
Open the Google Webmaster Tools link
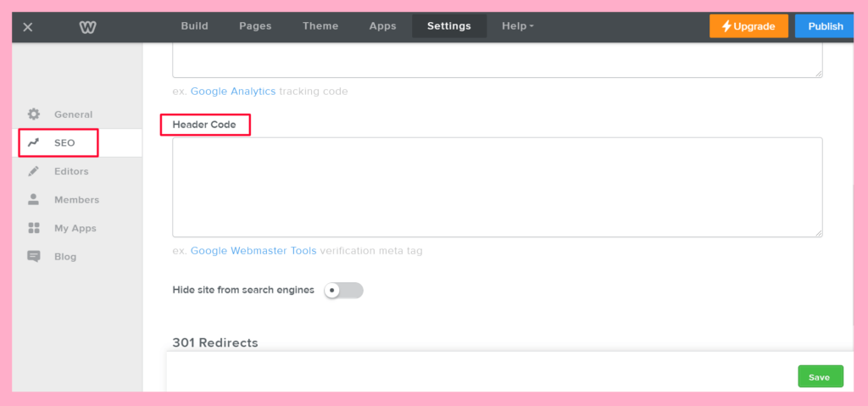[x=253, y=250]
